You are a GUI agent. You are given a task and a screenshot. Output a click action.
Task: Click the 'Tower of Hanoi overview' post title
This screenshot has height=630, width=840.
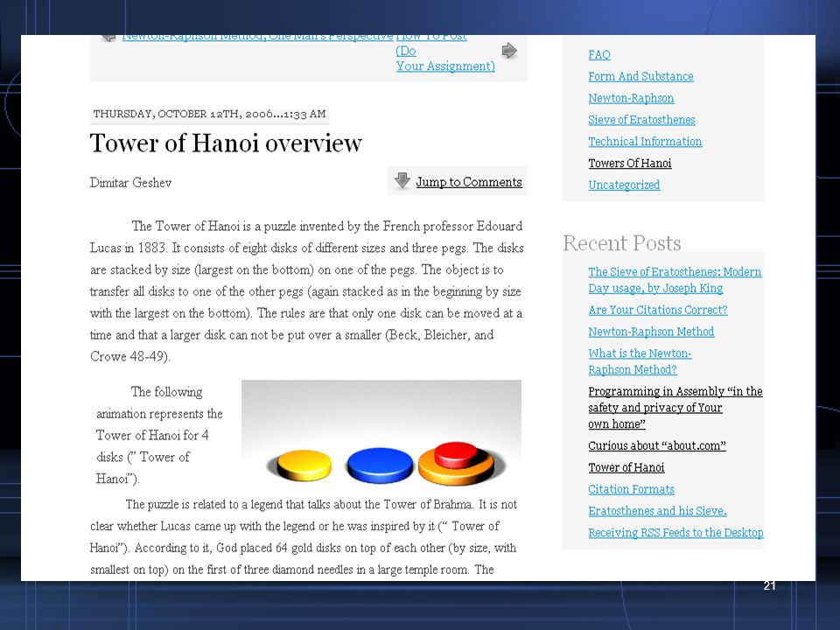pos(226,143)
